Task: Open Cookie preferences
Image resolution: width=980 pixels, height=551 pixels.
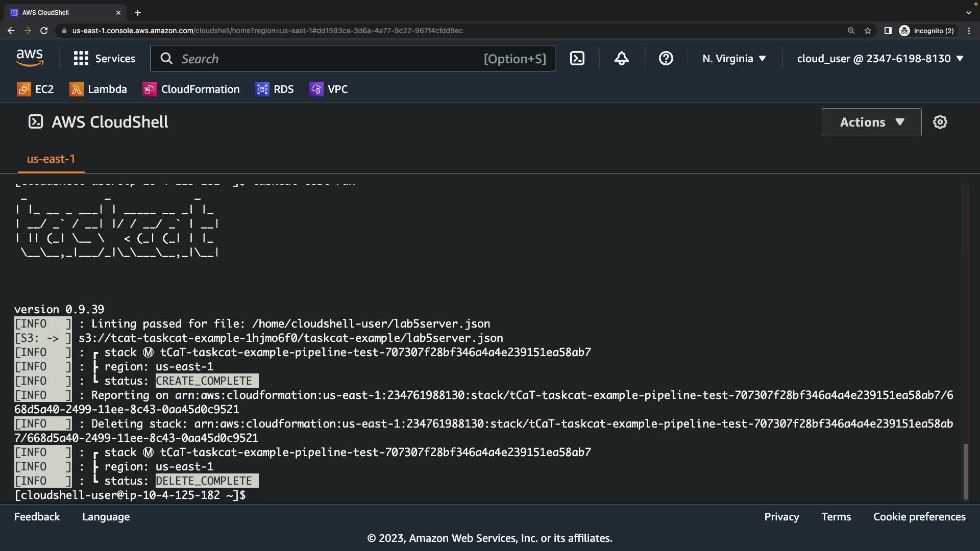Action: [x=919, y=517]
